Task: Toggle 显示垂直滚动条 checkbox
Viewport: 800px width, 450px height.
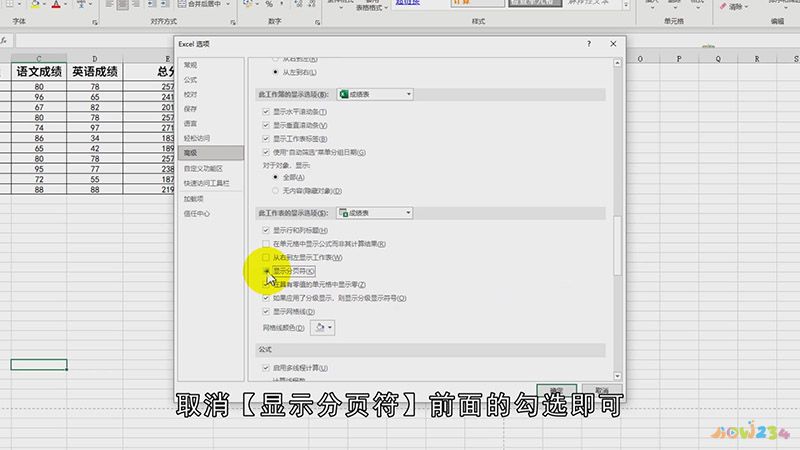Action: (x=266, y=125)
